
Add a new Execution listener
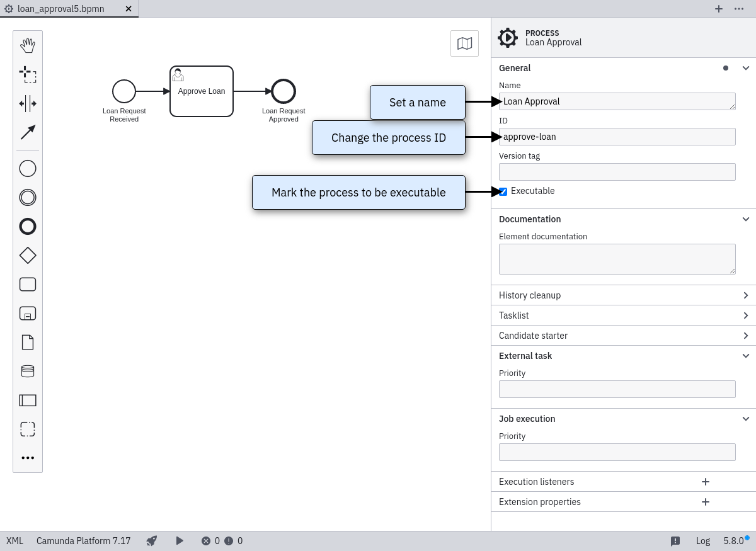pos(705,482)
